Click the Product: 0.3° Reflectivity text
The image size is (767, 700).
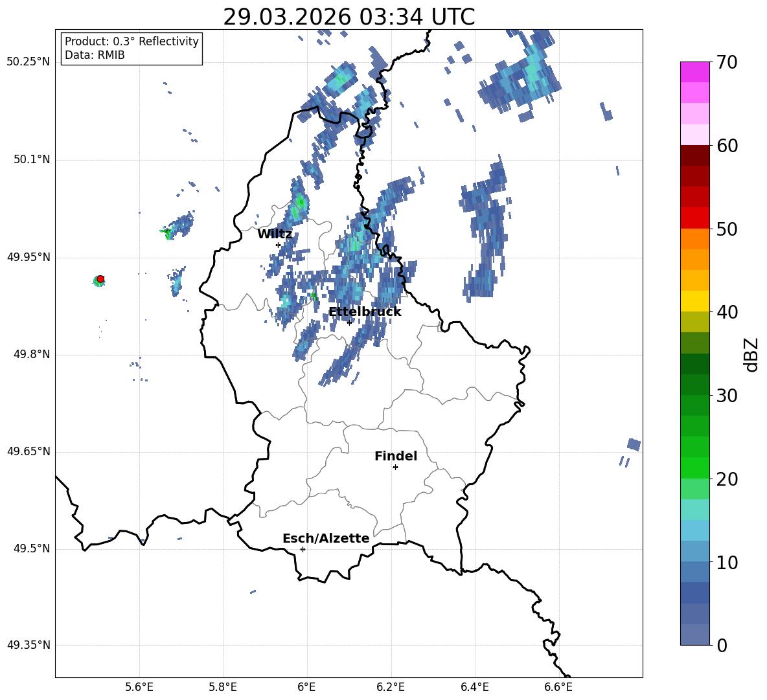(x=132, y=41)
